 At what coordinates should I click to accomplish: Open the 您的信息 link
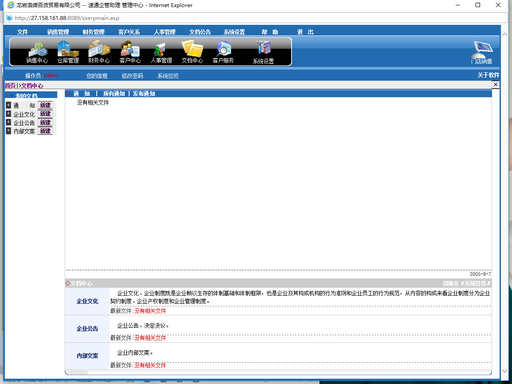[x=97, y=76]
